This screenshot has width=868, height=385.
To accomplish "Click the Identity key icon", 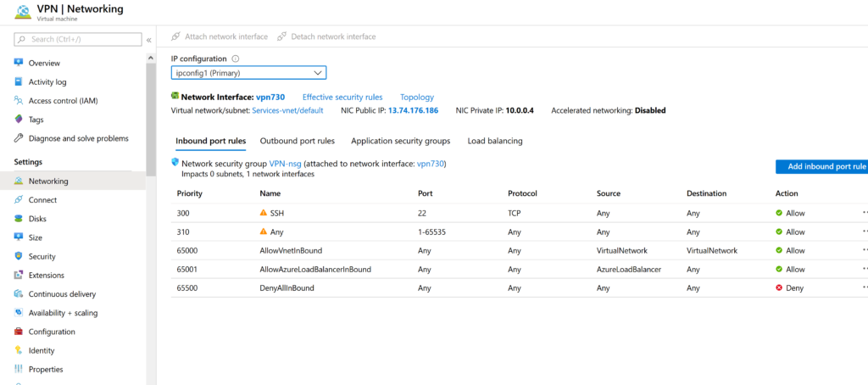I will (19, 350).
